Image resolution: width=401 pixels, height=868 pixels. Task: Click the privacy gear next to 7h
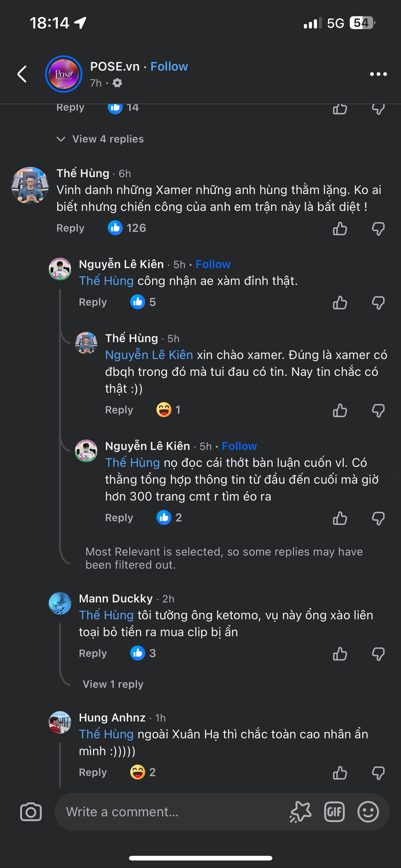tap(117, 82)
